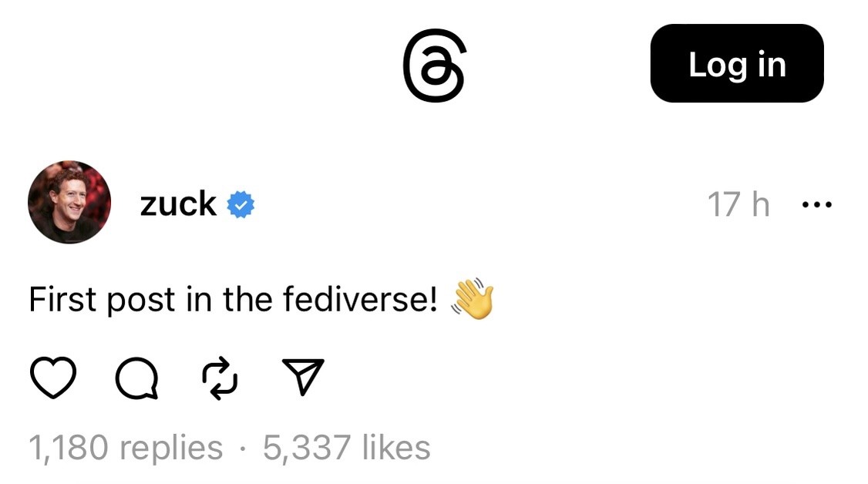868x484 pixels.
Task: Tap the Log in button
Action: point(737,64)
